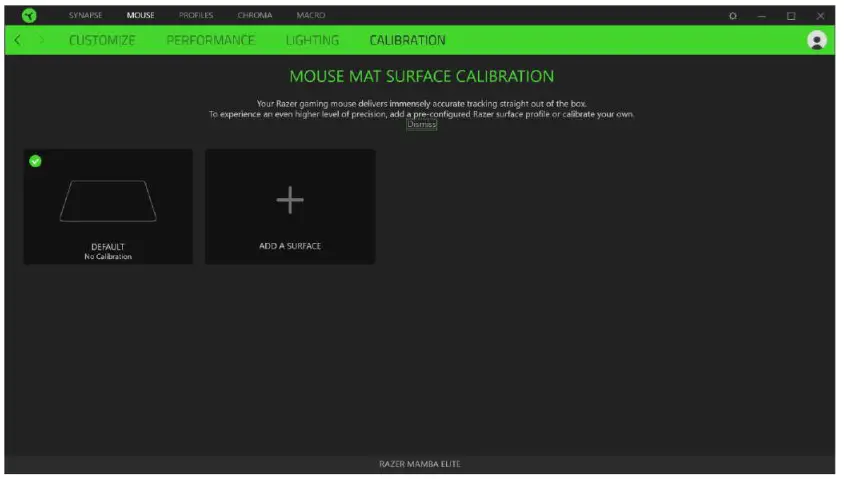Go back with the left arrow
Screen dimensions: 844x479
[x=18, y=40]
